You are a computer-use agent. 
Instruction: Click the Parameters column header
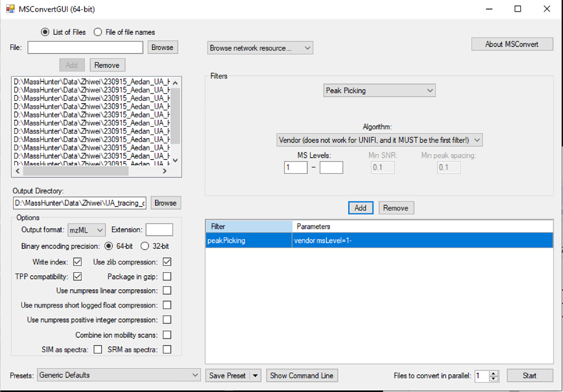click(x=423, y=227)
